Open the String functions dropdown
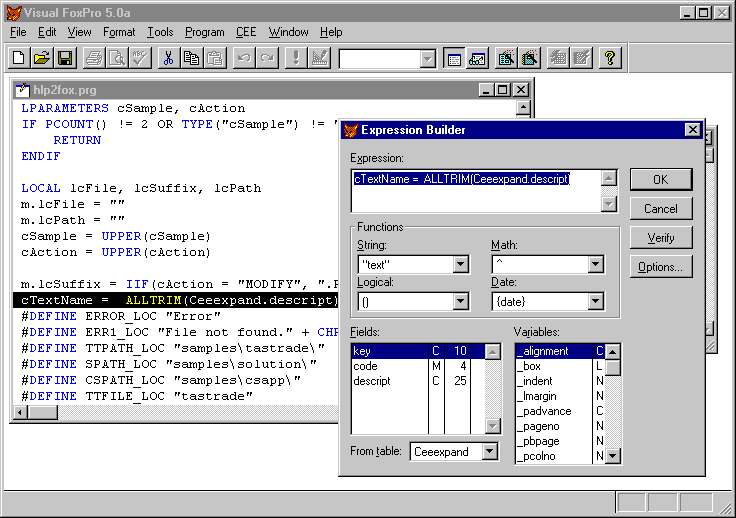The width and height of the screenshot is (736, 518). point(460,265)
